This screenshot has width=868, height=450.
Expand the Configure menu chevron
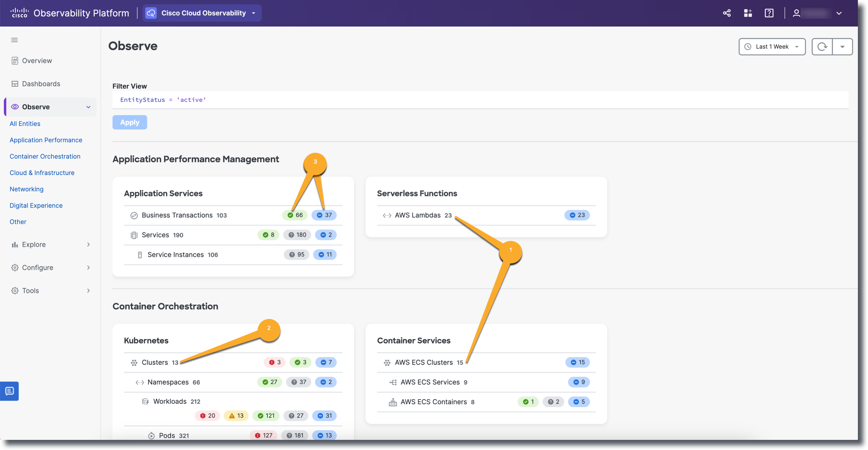click(x=88, y=268)
